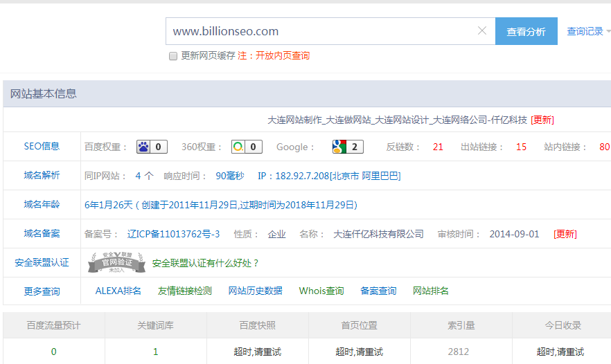Select the 域名解析 row label
This screenshot has height=364, width=611.
42,176
